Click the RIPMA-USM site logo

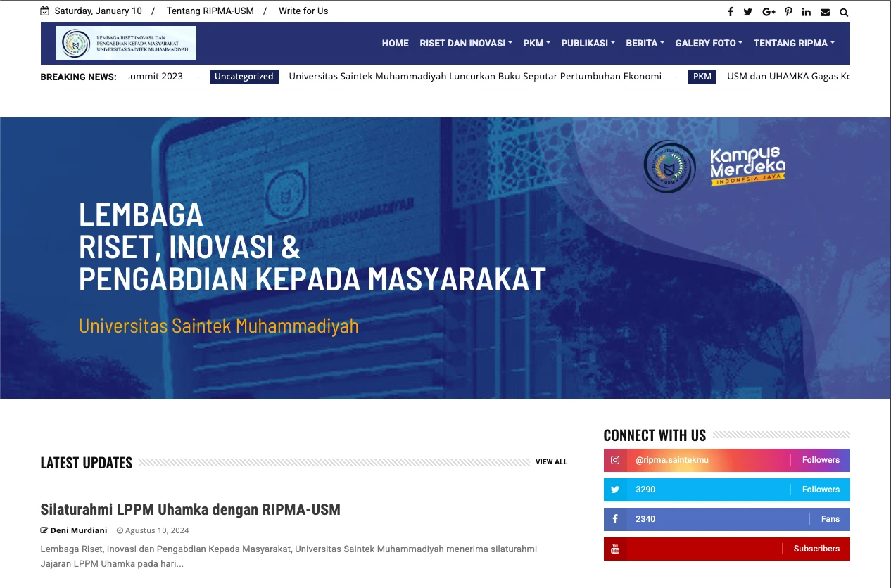tap(126, 43)
